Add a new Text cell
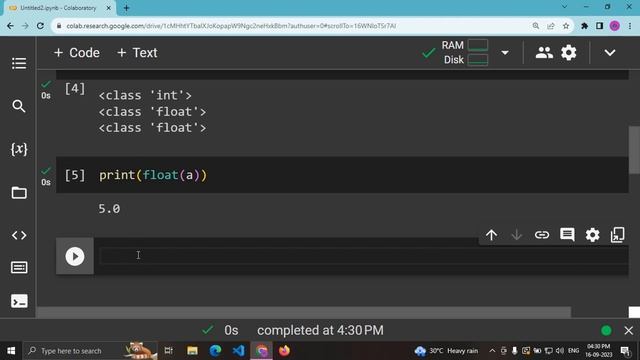Image resolution: width=640 pixels, height=360 pixels. [x=137, y=53]
